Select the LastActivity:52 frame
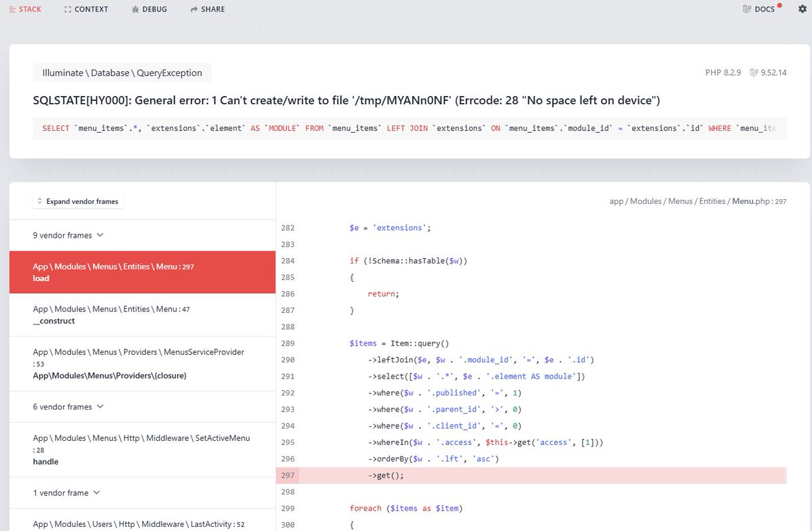This screenshot has height=531, width=812. click(142, 519)
